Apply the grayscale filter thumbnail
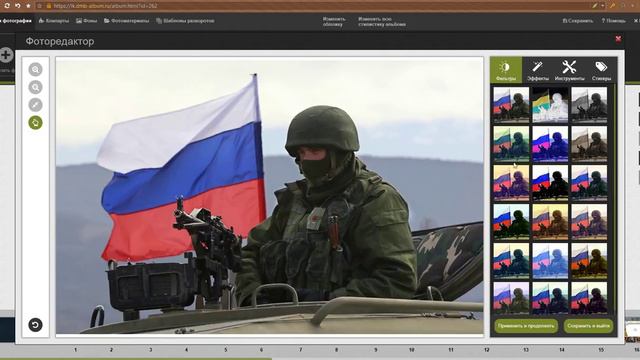The height and width of the screenshot is (360, 640). (x=589, y=104)
